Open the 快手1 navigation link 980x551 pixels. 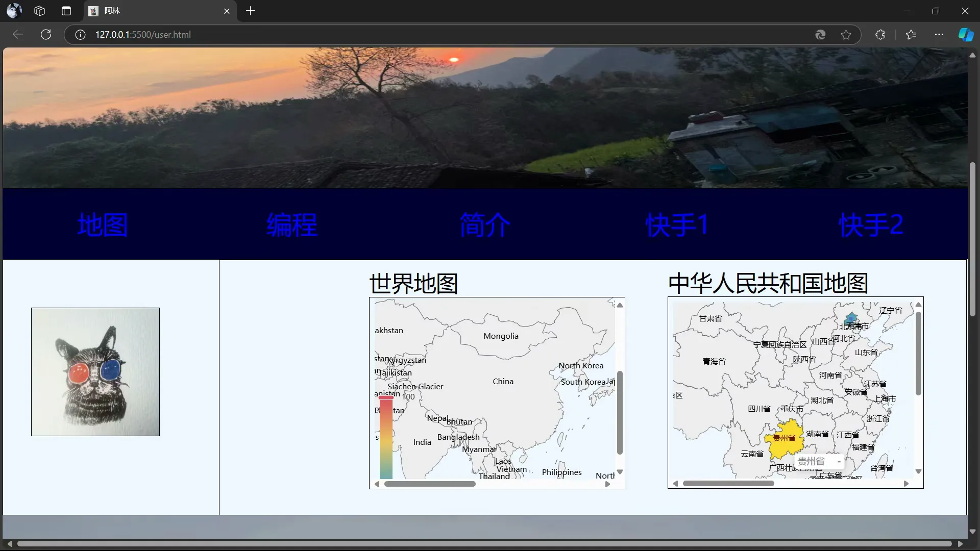click(677, 225)
